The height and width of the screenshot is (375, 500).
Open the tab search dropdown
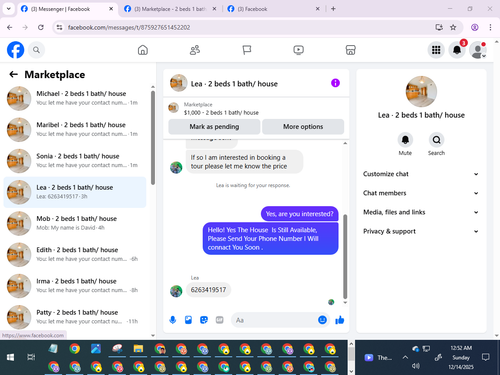tap(9, 9)
